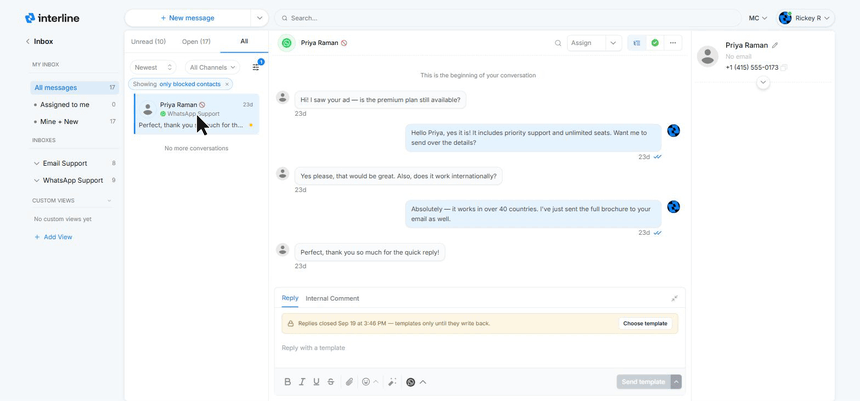The height and width of the screenshot is (401, 860).
Task: Click the Reply with a template input
Action: click(x=479, y=348)
